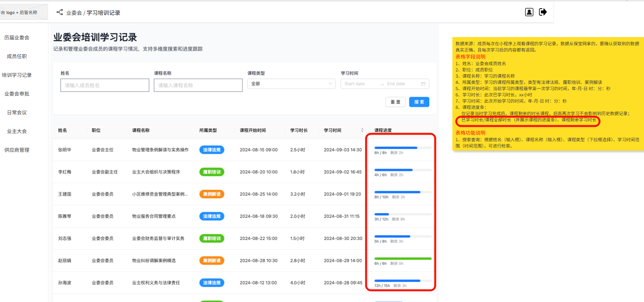Viewport: 644px width, 302px height.
Task: Click the logout arrow icon
Action: tap(543, 12)
